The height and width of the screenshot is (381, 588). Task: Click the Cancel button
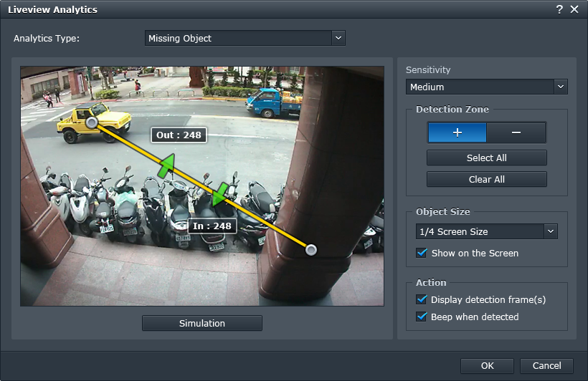pyautogui.click(x=546, y=366)
